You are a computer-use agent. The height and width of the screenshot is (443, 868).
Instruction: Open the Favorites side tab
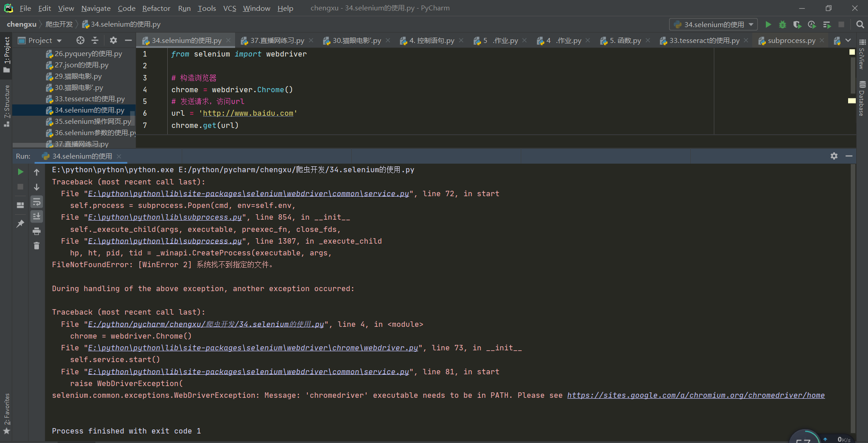(x=7, y=413)
